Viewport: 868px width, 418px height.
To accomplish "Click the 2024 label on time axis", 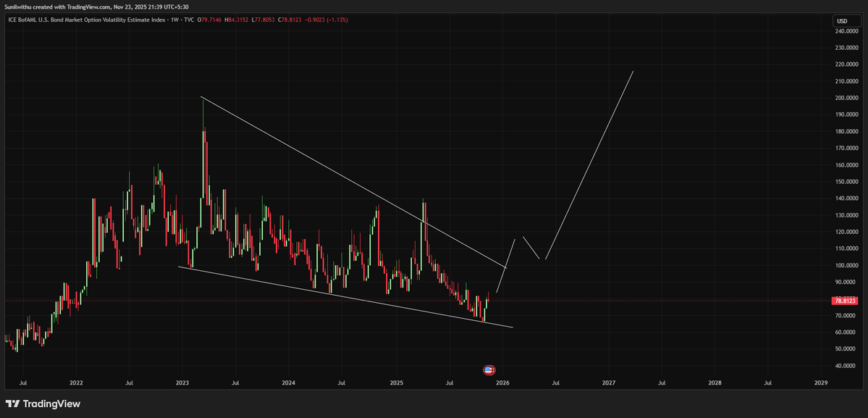I will (288, 383).
